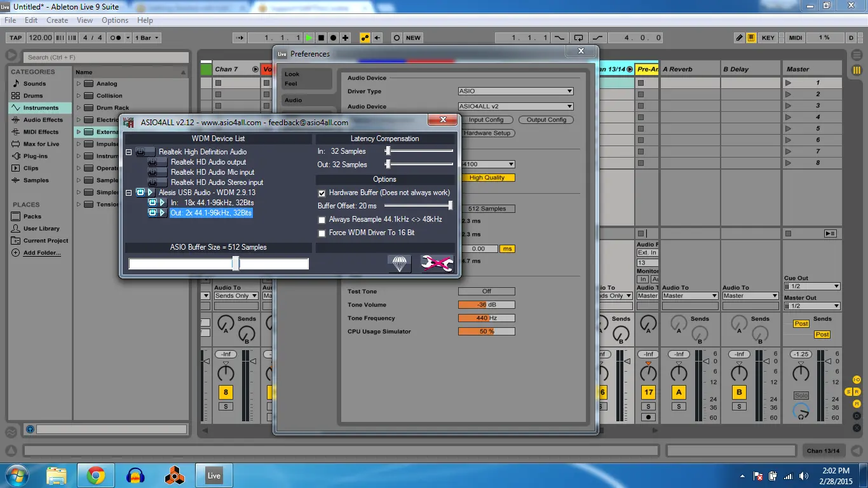868x488 pixels.
Task: Open the 1 Bar quantization dropdown
Action: click(x=147, y=37)
